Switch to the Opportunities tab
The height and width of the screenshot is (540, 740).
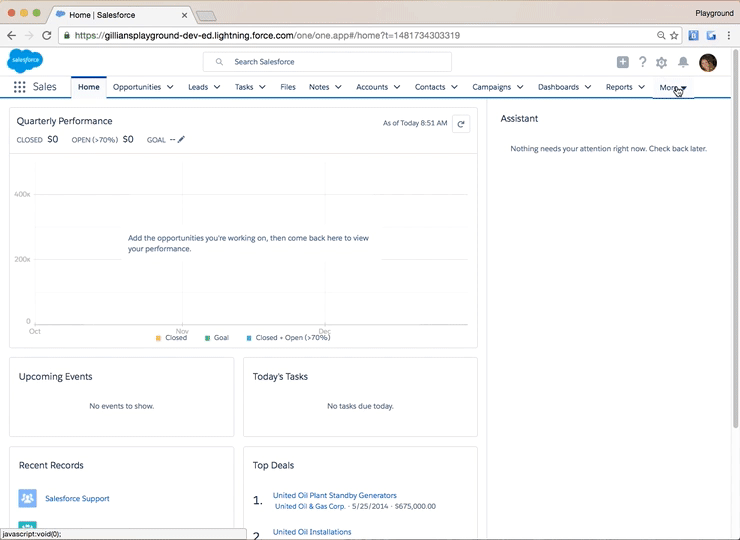[137, 87]
